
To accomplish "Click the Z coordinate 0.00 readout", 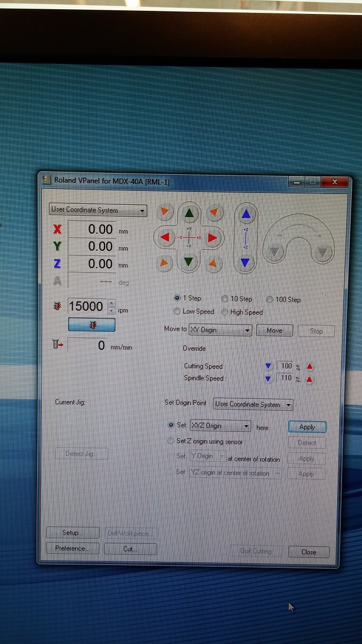I will [x=92, y=264].
